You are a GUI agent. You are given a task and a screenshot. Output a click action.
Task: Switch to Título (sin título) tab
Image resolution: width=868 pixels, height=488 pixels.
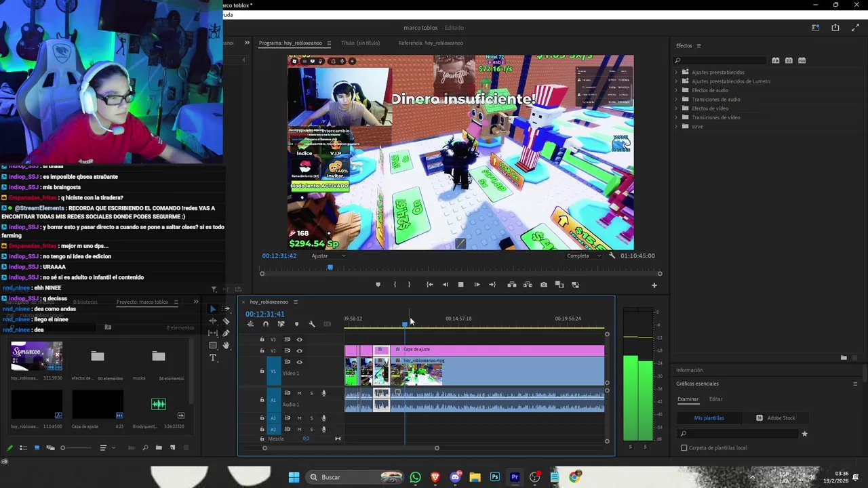pyautogui.click(x=360, y=43)
